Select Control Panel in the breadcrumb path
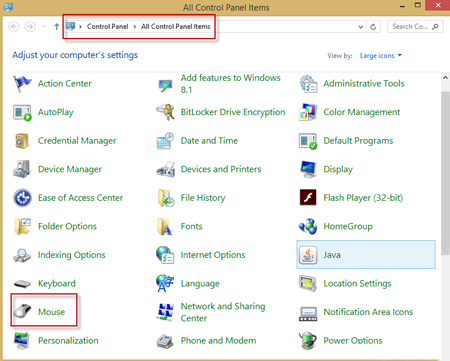 (x=107, y=26)
